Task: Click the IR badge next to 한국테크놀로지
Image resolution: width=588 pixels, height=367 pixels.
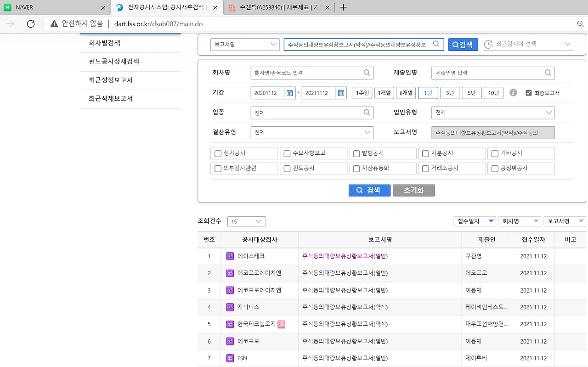Action: click(x=282, y=324)
